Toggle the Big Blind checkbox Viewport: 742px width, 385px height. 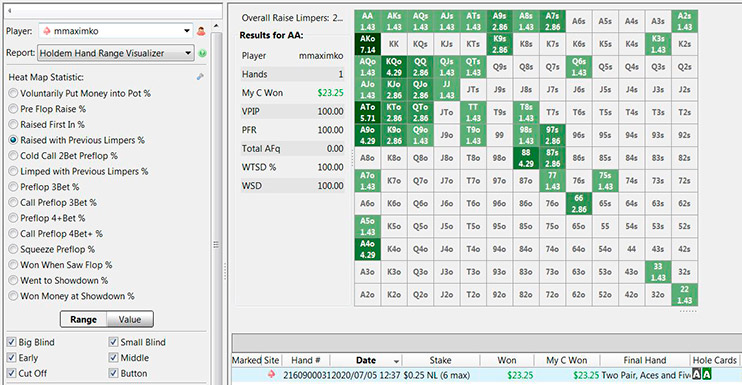tap(12, 342)
